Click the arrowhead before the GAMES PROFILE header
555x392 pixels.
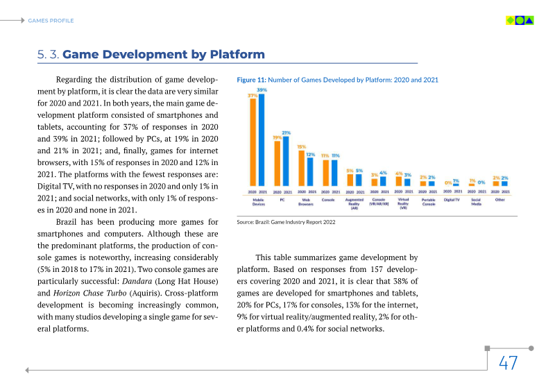coord(22,21)
